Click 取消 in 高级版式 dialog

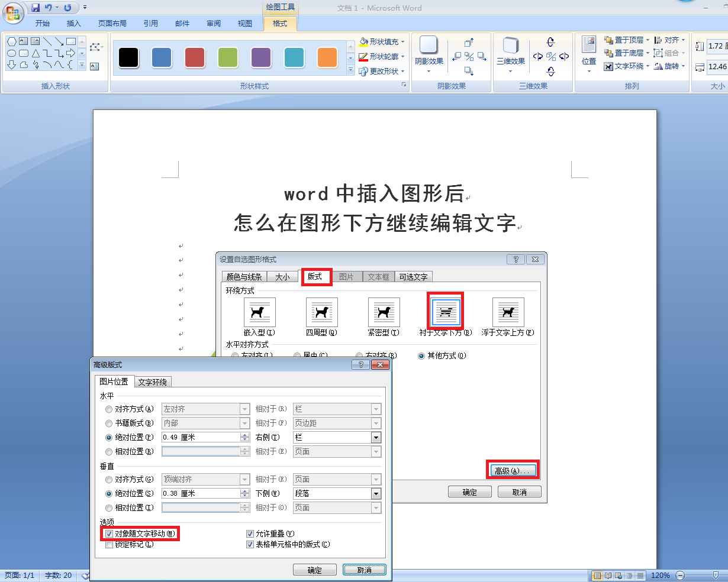click(365, 570)
